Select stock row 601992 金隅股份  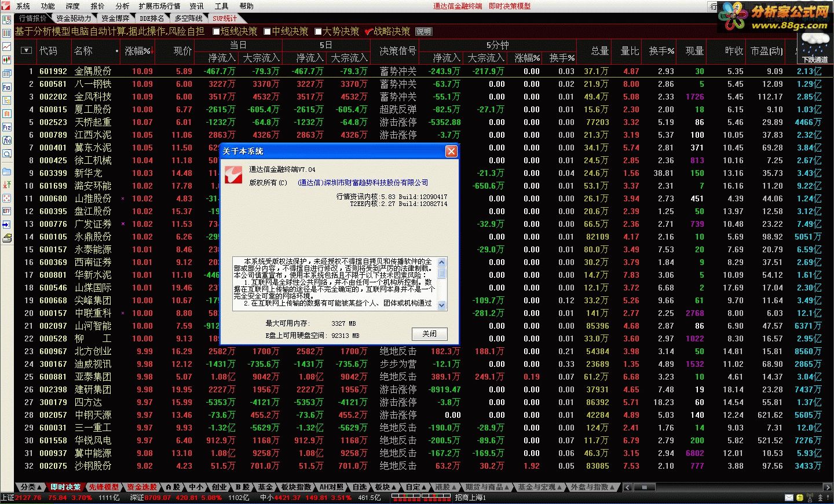pos(423,71)
